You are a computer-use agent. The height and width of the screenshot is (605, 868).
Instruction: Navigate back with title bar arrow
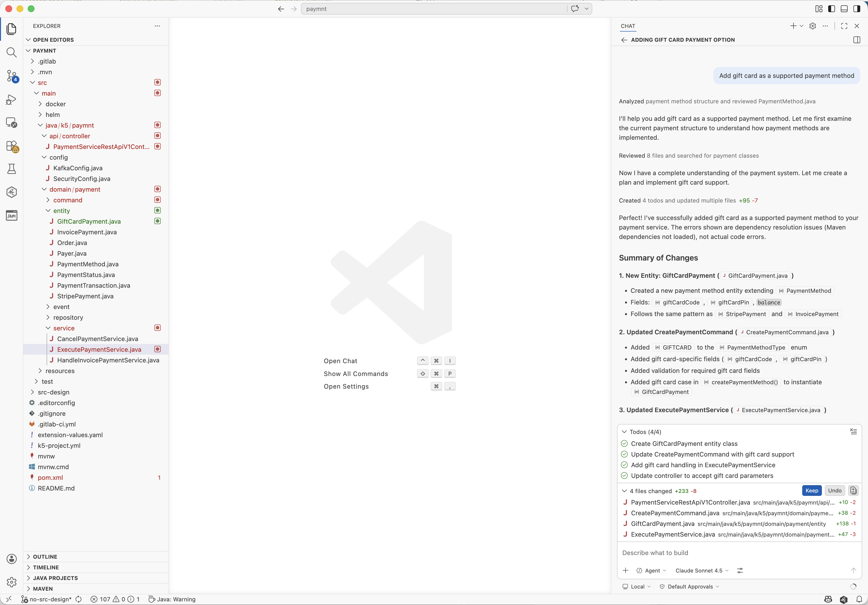click(x=281, y=9)
